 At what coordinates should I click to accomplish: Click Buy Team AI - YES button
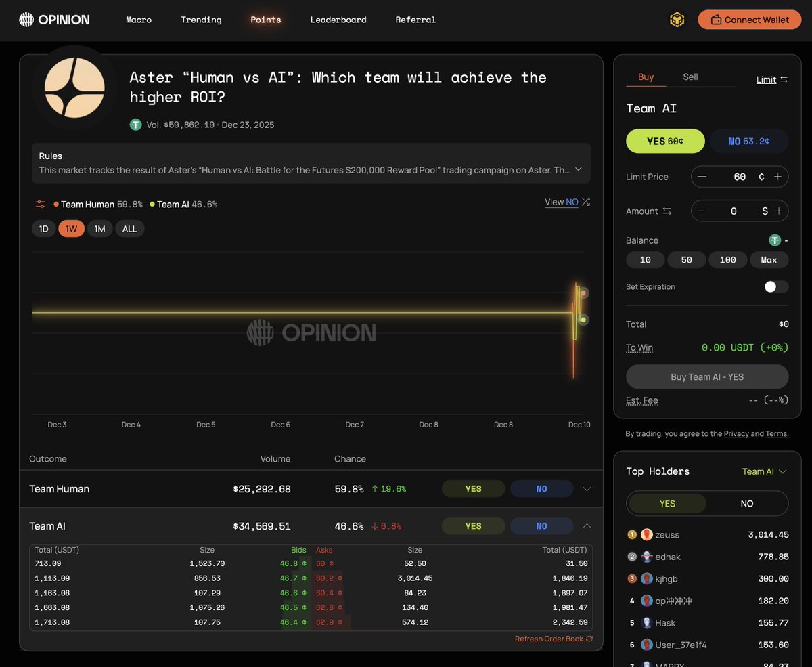(707, 376)
